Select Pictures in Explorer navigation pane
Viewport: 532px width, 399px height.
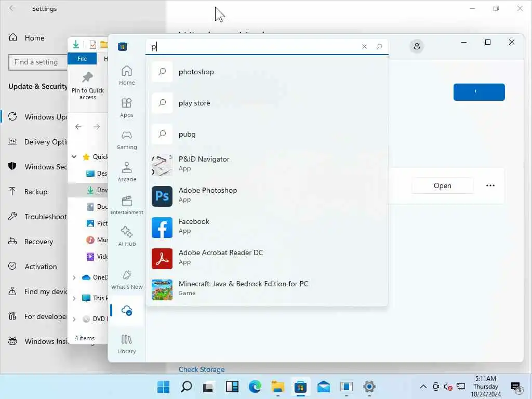pos(97,223)
